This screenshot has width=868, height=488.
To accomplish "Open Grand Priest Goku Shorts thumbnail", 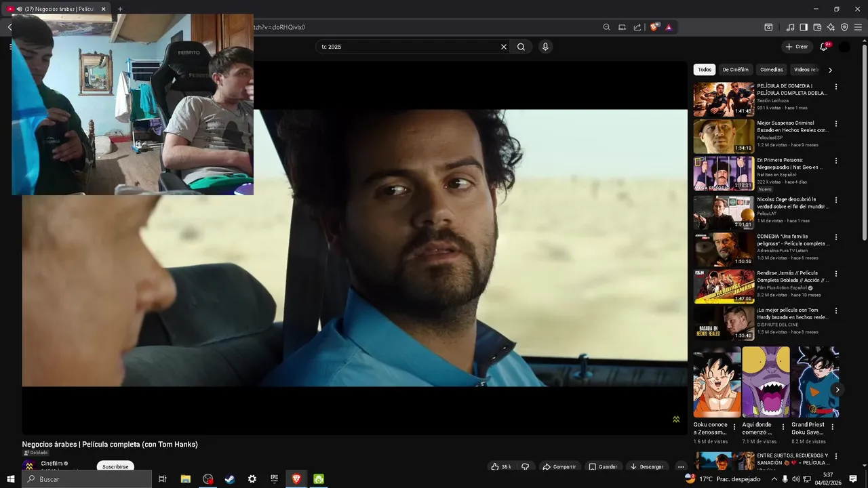I will (815, 382).
